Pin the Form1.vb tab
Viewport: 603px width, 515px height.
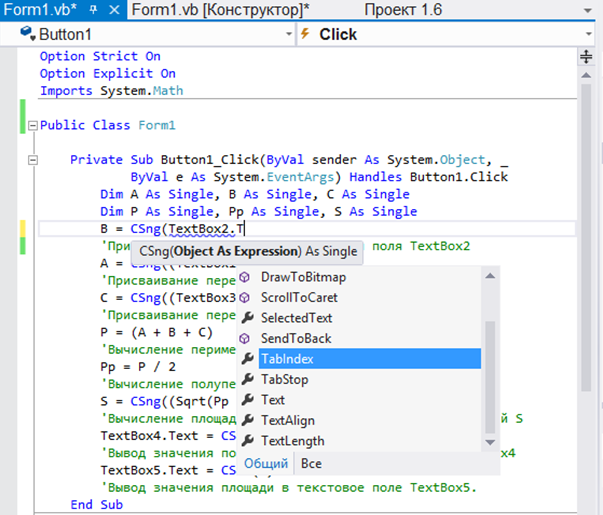[x=93, y=10]
